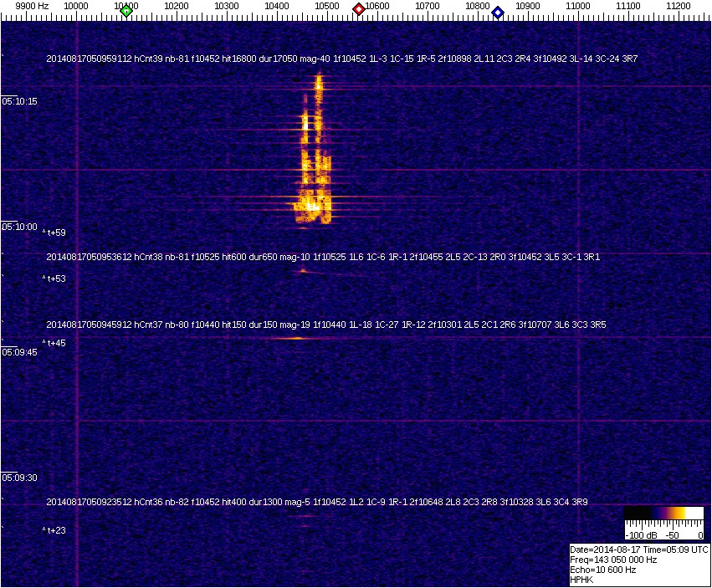Click the 05:10:15 time label

(x=19, y=101)
